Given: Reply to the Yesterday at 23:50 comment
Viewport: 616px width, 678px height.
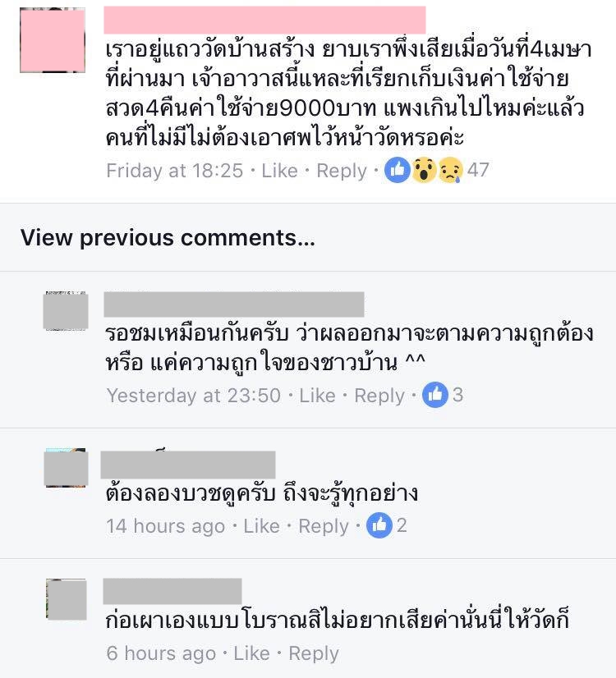Looking at the screenshot, I should click(x=379, y=396).
